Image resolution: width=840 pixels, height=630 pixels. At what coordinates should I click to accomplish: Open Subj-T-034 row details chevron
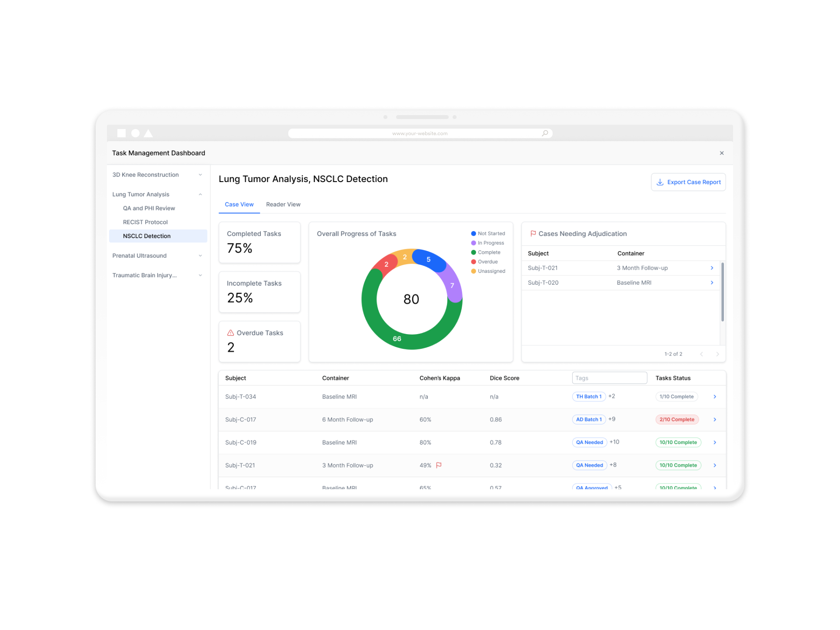pos(715,397)
